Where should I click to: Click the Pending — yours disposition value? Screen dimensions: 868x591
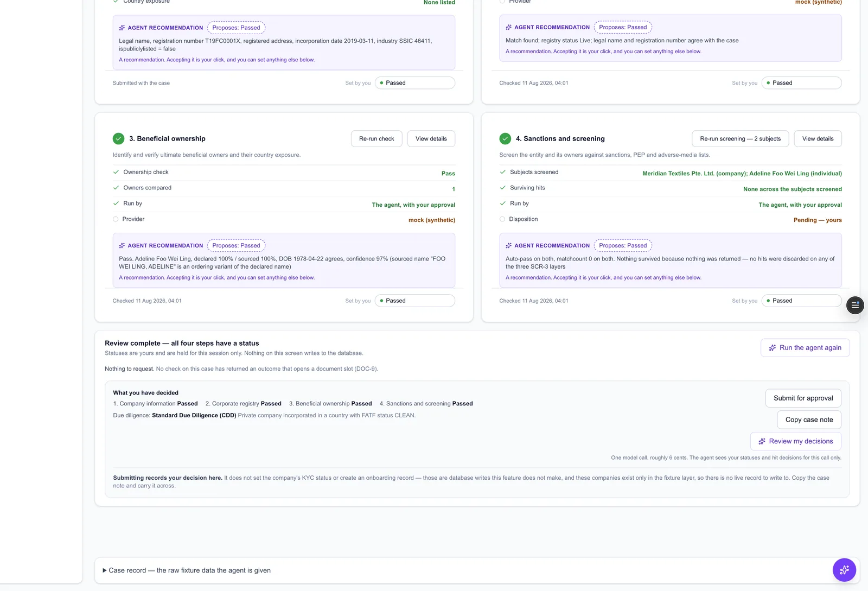point(818,220)
